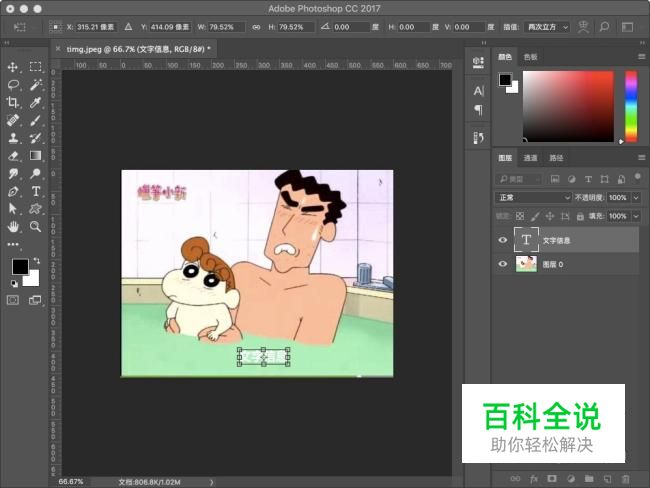Select the Crop tool

click(12, 102)
